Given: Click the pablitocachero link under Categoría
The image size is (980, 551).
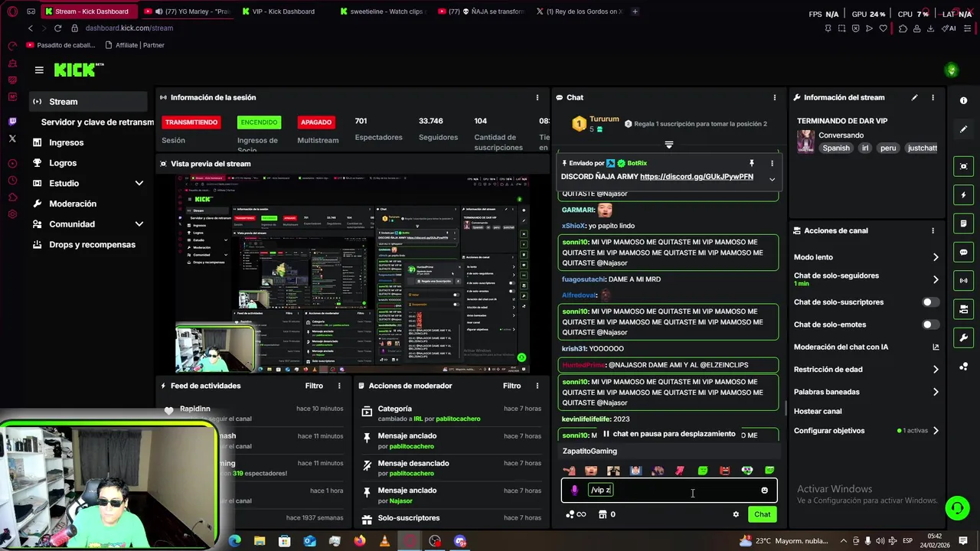Looking at the screenshot, I should tap(458, 419).
